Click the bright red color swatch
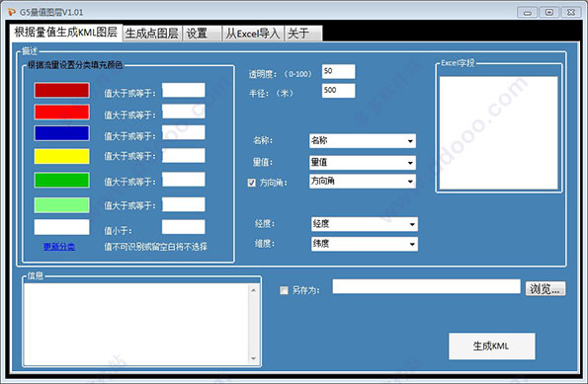 tap(62, 112)
